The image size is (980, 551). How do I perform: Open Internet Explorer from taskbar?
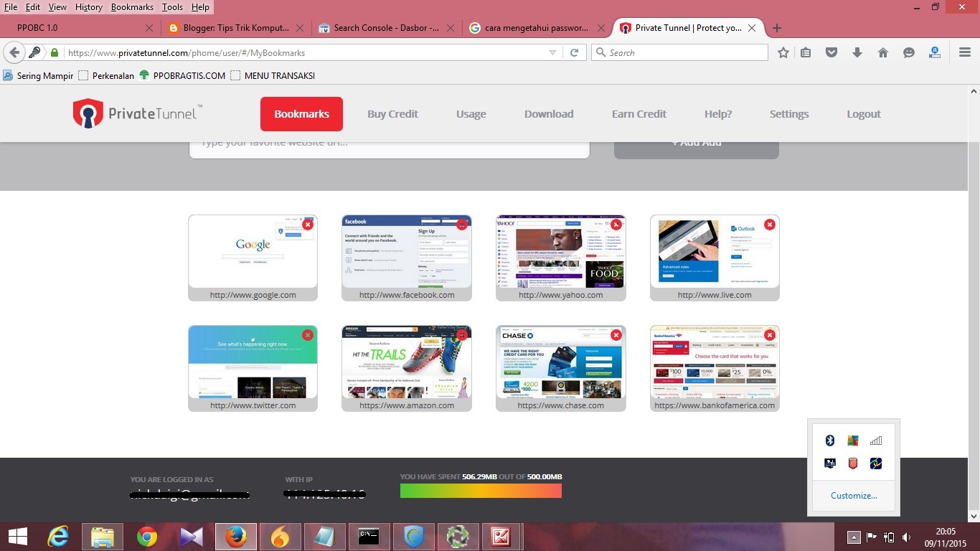coord(58,536)
